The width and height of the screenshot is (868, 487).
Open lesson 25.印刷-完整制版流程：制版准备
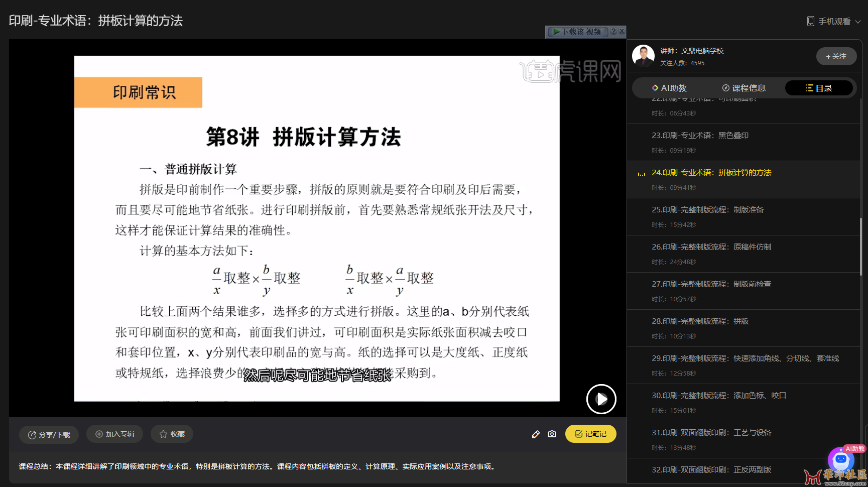coord(744,216)
